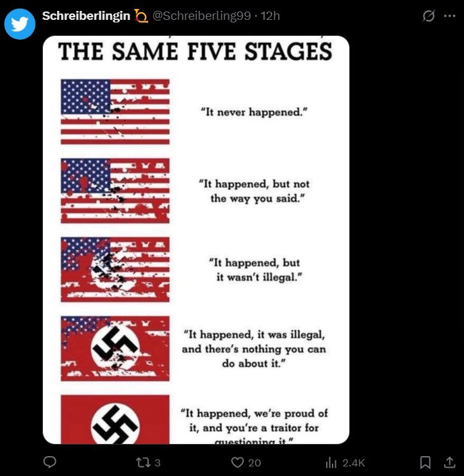Open the Twitter bird profile avatar
464x476 pixels.
(20, 24)
